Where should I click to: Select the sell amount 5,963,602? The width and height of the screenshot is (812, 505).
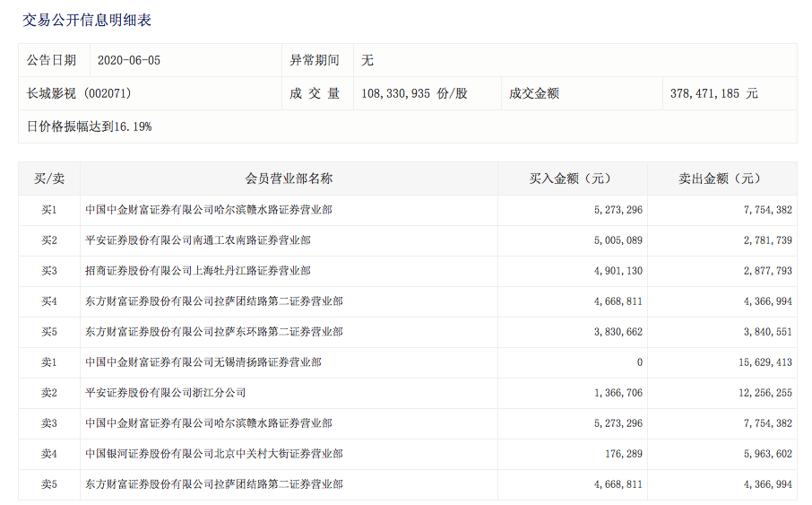(x=768, y=454)
